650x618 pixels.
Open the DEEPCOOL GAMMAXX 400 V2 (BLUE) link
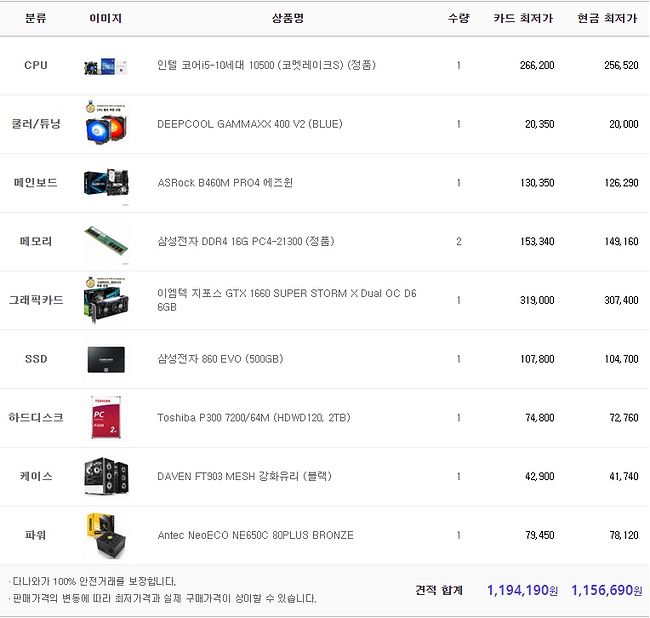pyautogui.click(x=250, y=124)
